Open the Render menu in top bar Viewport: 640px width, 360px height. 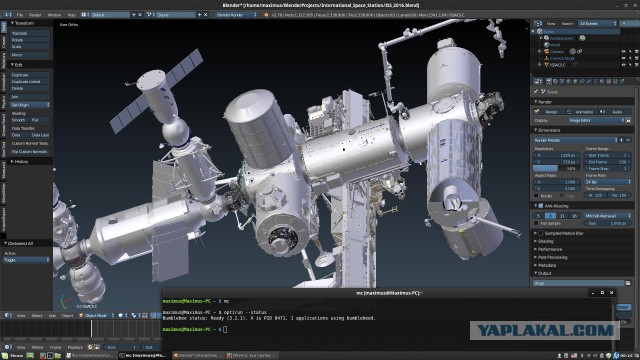(x=35, y=15)
